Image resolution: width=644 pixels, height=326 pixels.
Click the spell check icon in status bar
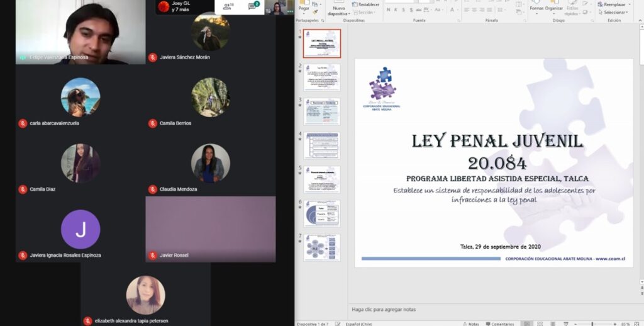[x=338, y=323]
